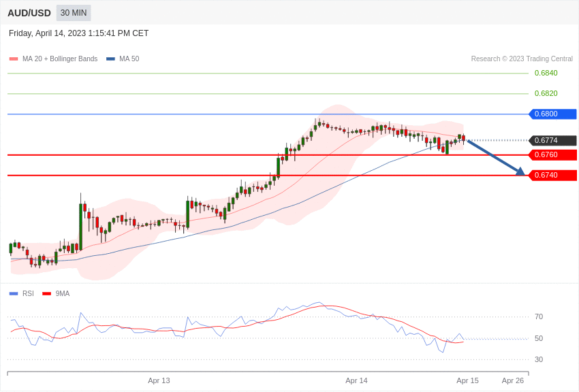
Task: Click the 'RSI' legend label
Action: [28, 294]
